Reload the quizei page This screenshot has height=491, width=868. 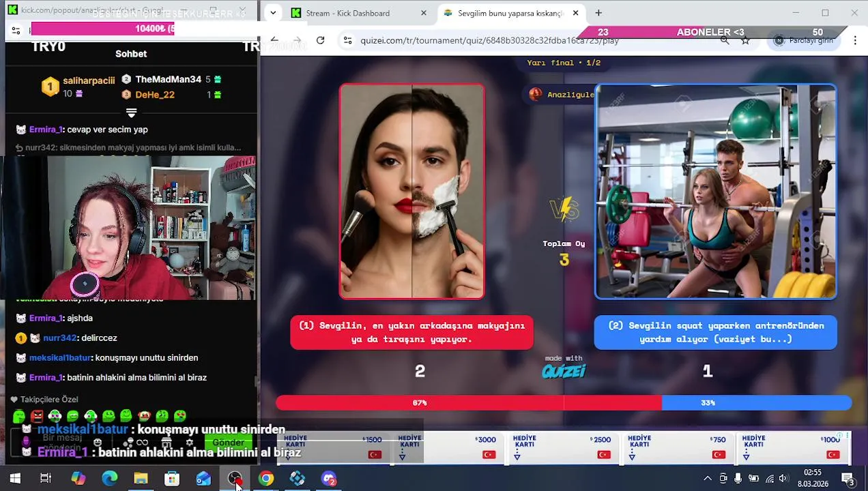320,40
